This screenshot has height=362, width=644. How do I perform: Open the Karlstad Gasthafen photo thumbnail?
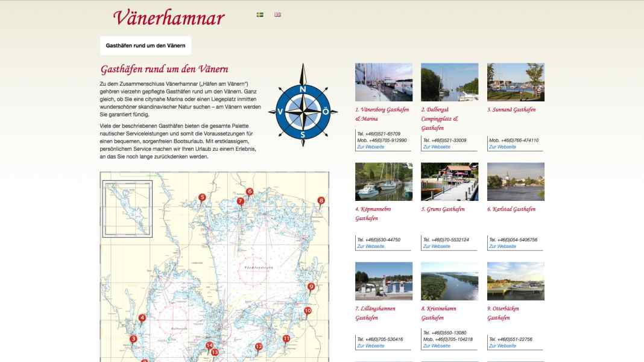pyautogui.click(x=516, y=182)
